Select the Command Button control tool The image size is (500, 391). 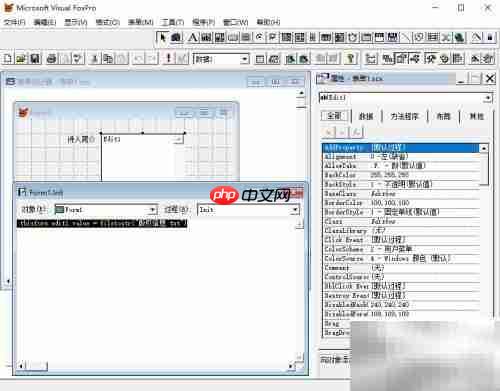click(233, 37)
